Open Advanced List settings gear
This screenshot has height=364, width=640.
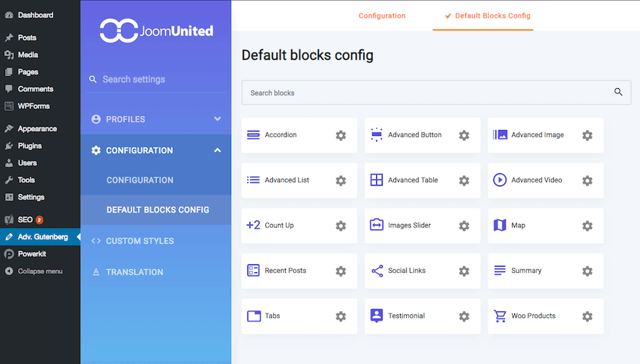341,181
